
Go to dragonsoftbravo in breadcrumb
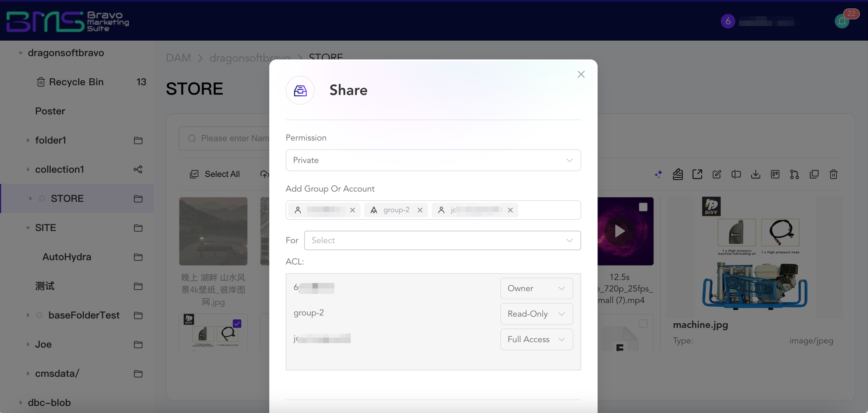(250, 58)
